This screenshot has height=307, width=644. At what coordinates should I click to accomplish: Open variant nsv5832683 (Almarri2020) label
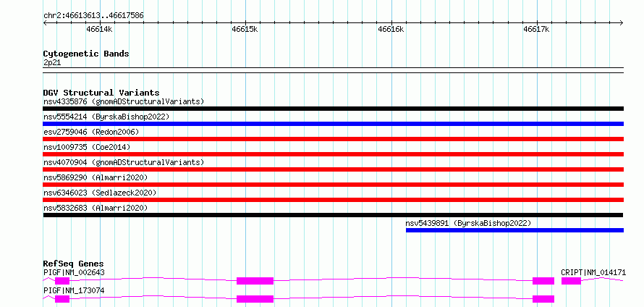coord(96,208)
